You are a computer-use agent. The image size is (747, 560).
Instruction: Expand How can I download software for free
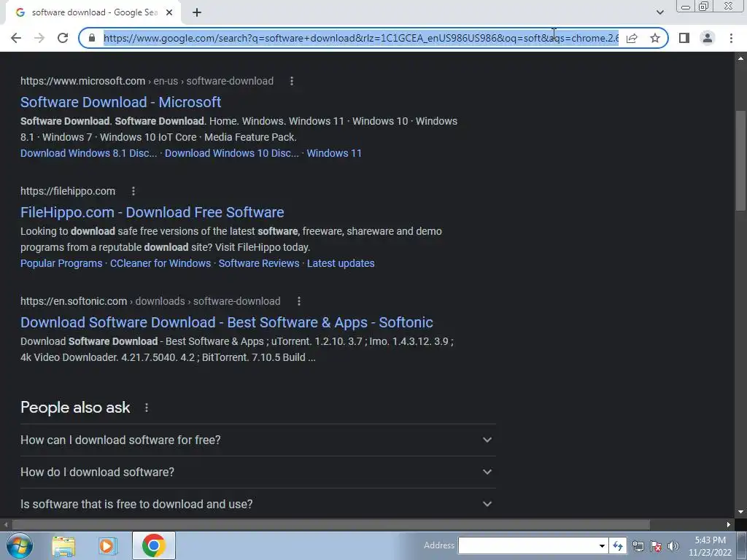click(x=258, y=440)
